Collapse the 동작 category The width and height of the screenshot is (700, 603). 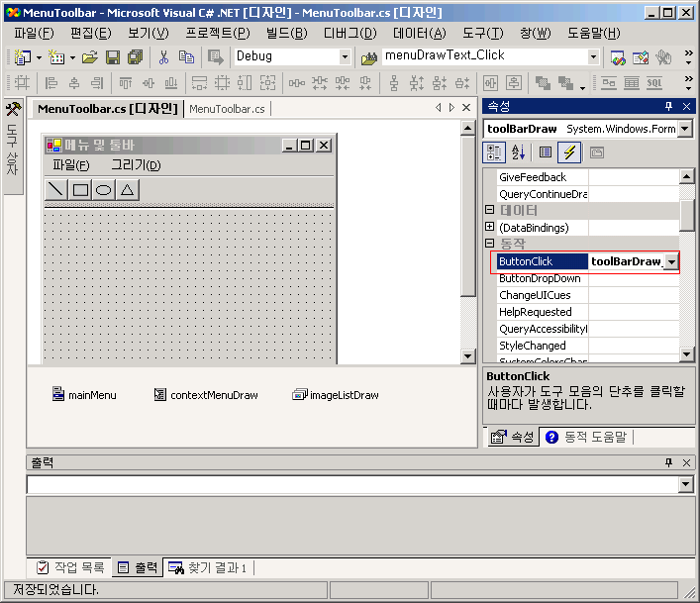[490, 244]
